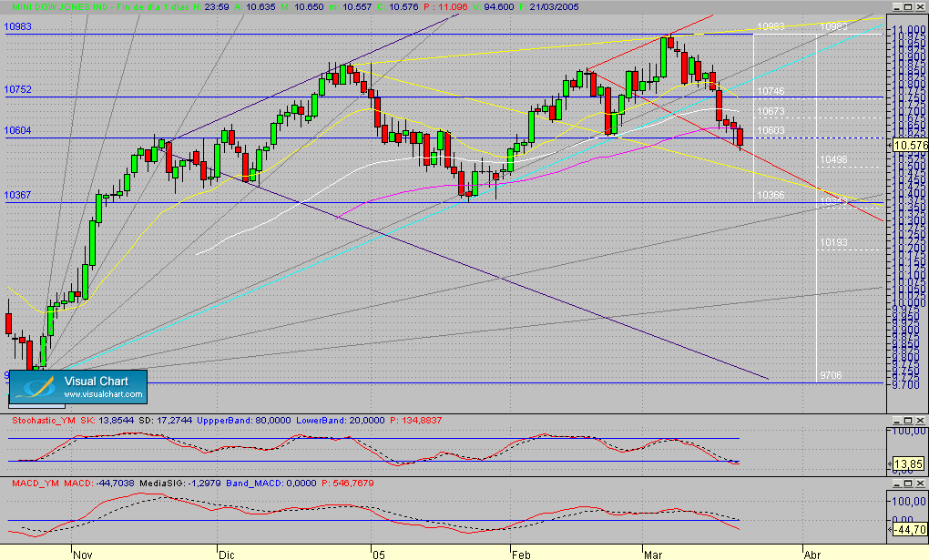Click the 'P : 11.096' header value
Image resolution: width=929 pixels, height=560 pixels.
pos(445,7)
